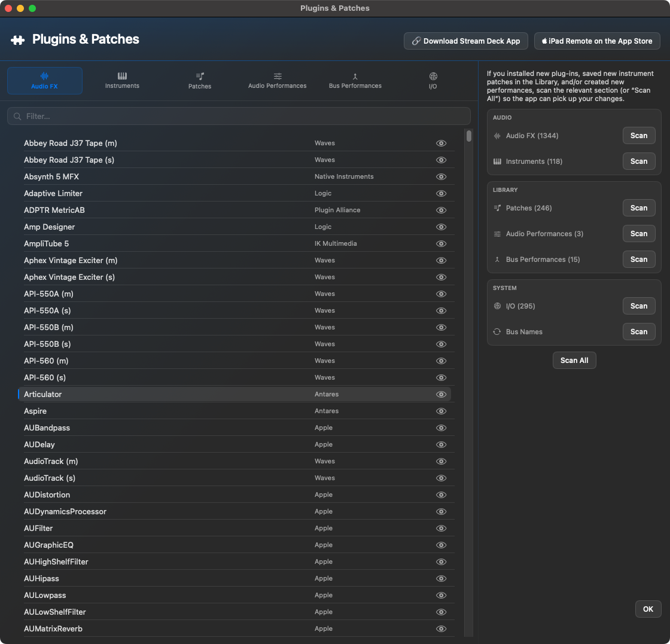Toggle AudioTrack (m) visibility
Screen dimensions: 670x644
click(441, 461)
